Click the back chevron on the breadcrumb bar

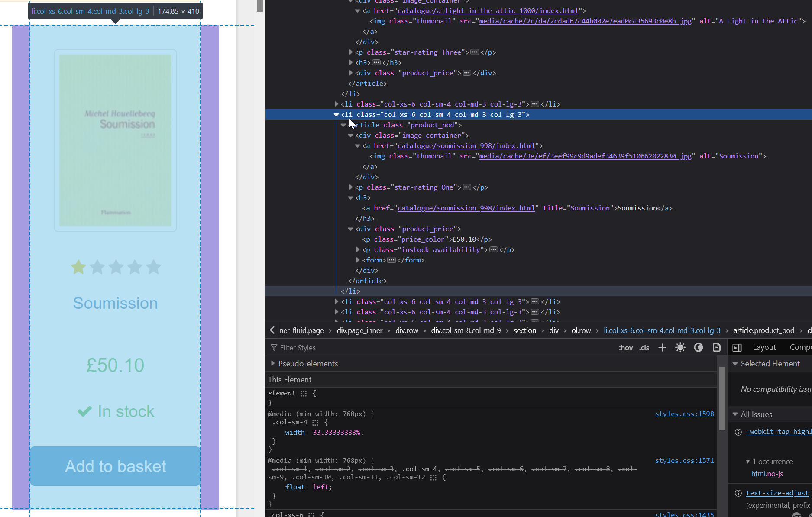pyautogui.click(x=272, y=330)
